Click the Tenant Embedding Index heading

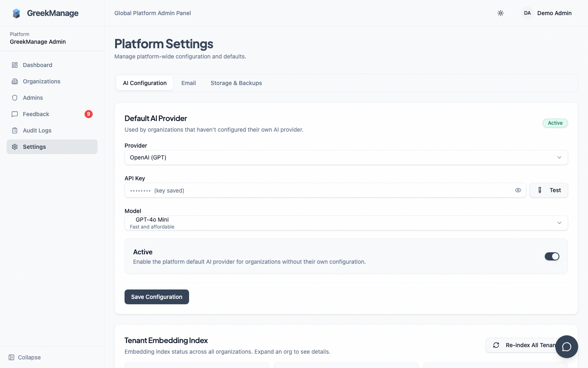pos(166,340)
